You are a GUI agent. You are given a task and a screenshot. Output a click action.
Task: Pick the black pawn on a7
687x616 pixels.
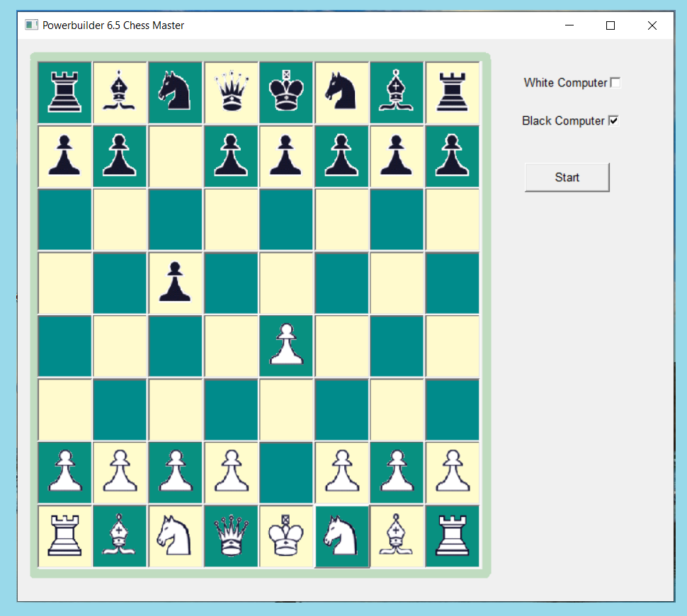tap(65, 156)
